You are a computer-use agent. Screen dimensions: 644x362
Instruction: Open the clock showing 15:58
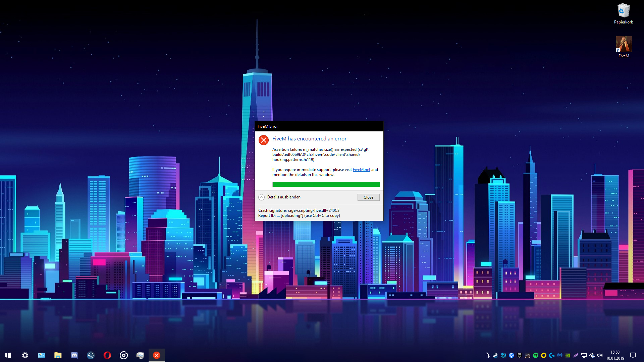[x=615, y=355]
